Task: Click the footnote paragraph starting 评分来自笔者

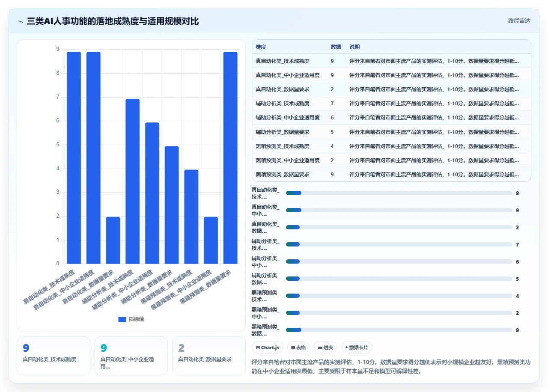Action: [x=391, y=367]
